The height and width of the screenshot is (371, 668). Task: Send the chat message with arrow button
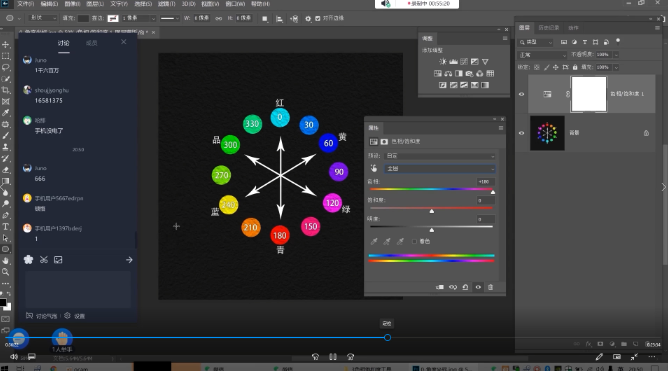129,260
